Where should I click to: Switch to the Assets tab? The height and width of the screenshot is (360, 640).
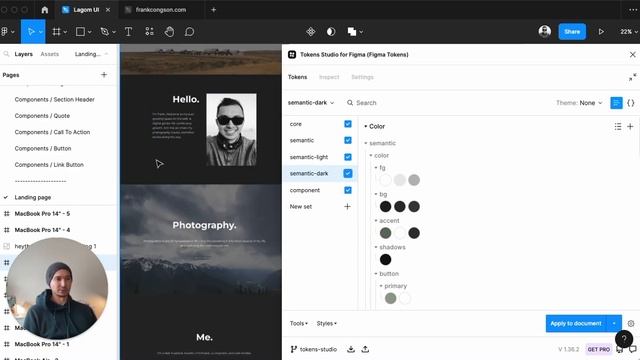click(50, 54)
